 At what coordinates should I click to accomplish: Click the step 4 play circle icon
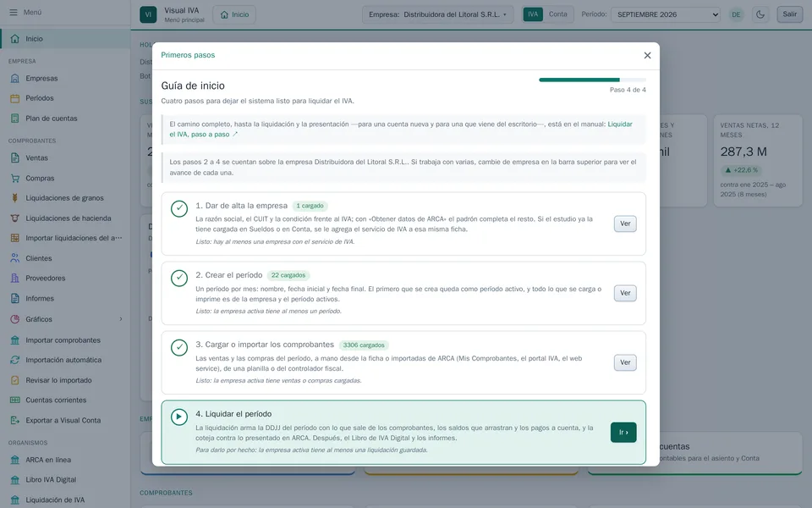[179, 417]
